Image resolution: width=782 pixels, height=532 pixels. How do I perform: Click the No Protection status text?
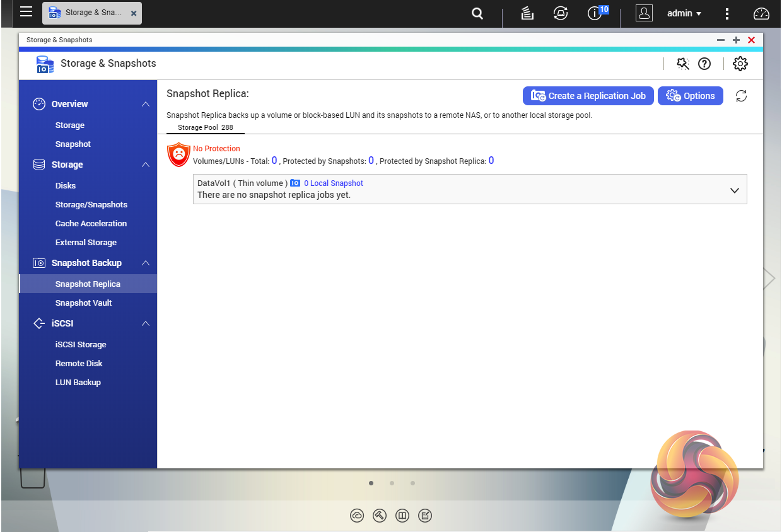(216, 149)
